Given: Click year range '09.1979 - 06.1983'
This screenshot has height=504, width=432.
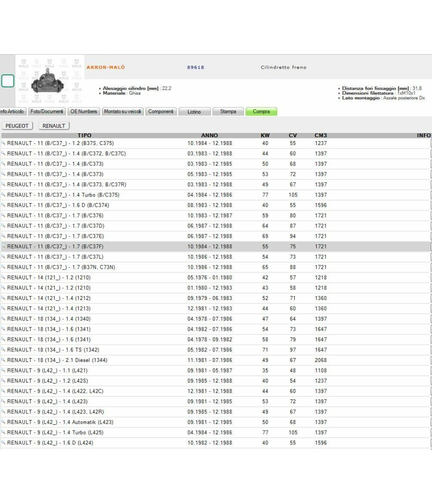Looking at the screenshot, I should [x=210, y=298].
